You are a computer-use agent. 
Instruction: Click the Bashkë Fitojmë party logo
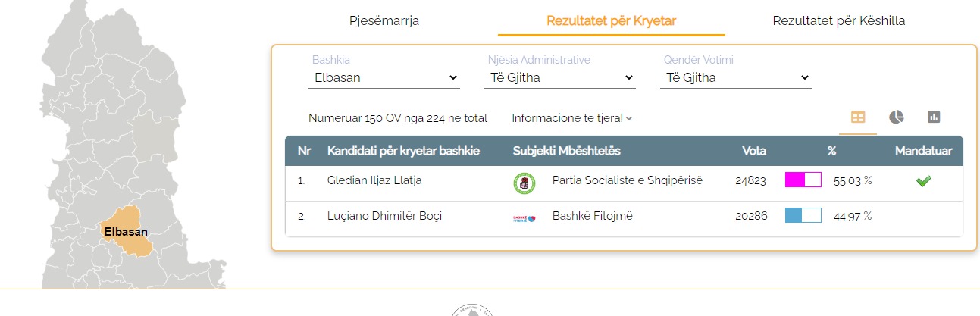coord(524,217)
